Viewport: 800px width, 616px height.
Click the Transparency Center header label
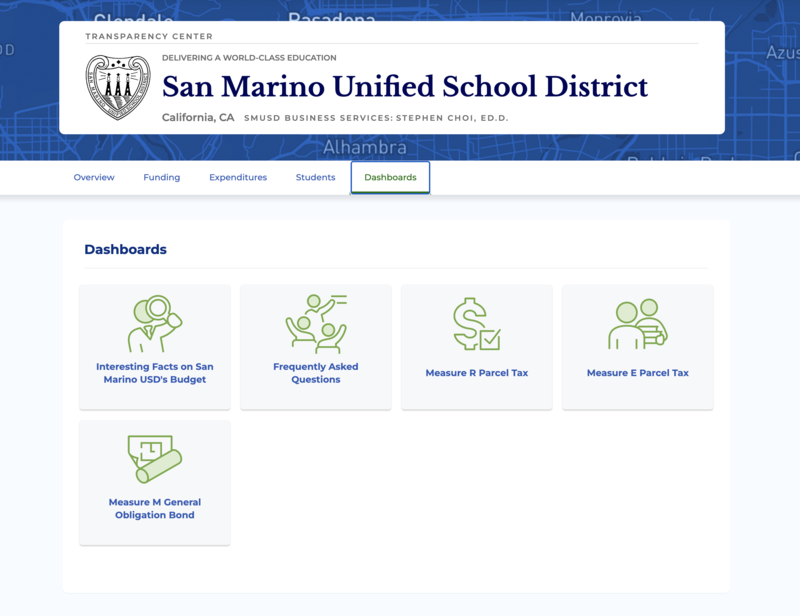pos(149,36)
